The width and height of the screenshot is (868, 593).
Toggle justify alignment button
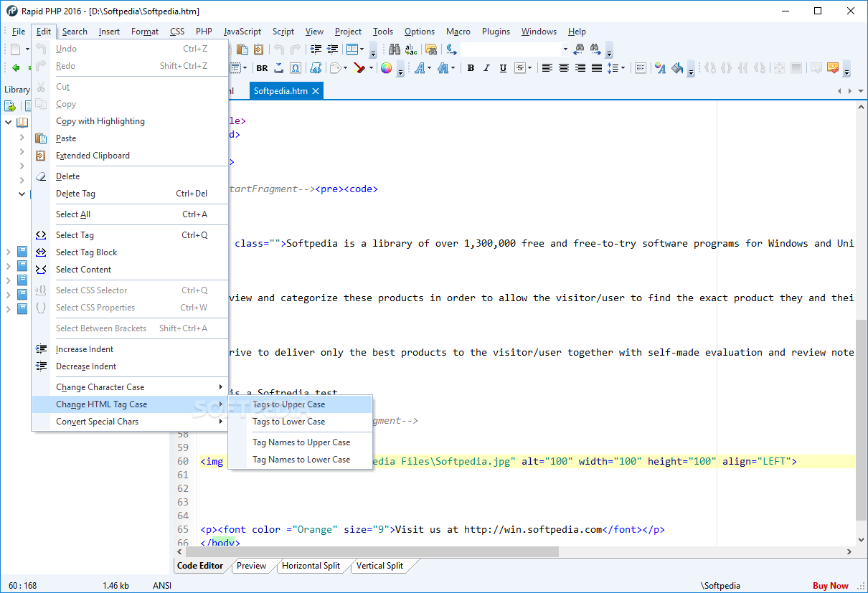click(x=597, y=68)
